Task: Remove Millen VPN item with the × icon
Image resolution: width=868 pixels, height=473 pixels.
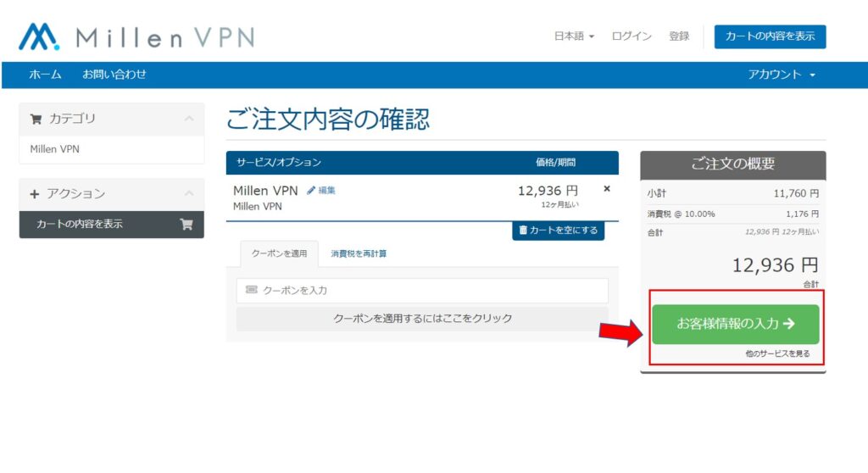Action: [607, 189]
